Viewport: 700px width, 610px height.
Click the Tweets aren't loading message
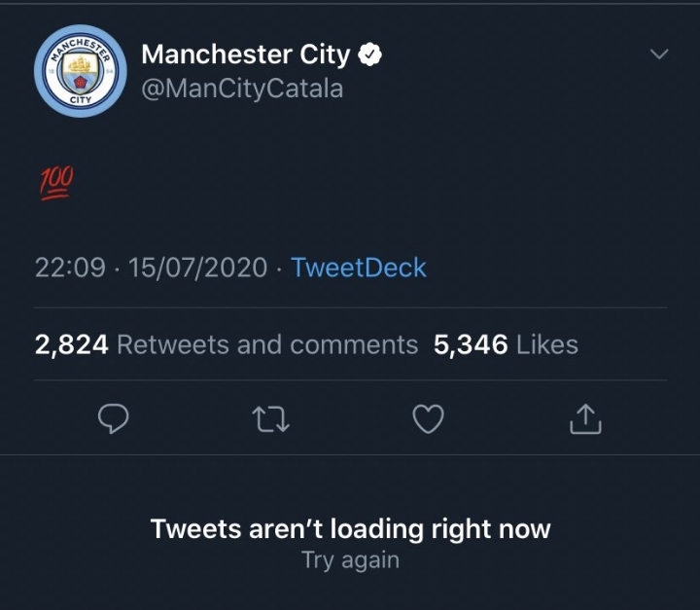[350, 529]
